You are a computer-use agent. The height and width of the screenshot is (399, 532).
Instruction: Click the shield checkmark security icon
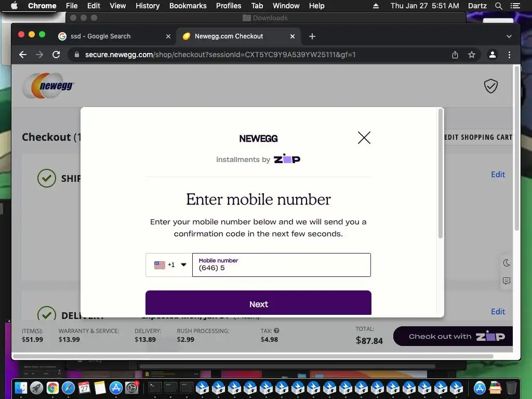click(x=490, y=86)
